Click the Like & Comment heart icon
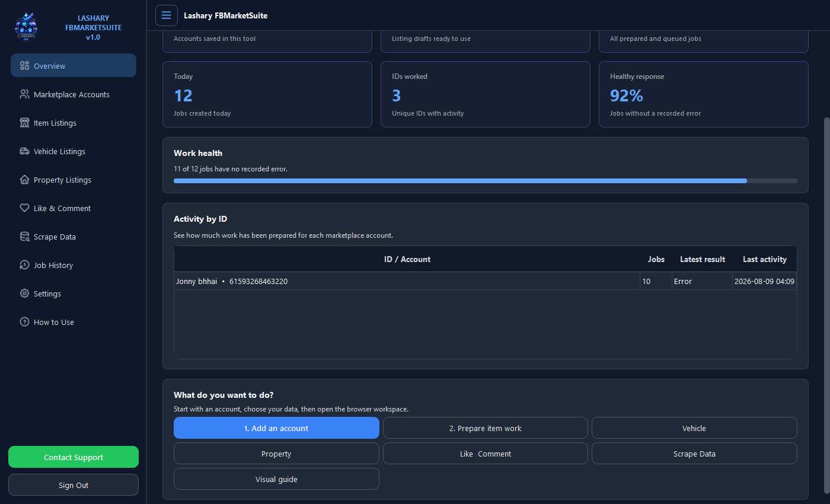The image size is (830, 504). (24, 208)
